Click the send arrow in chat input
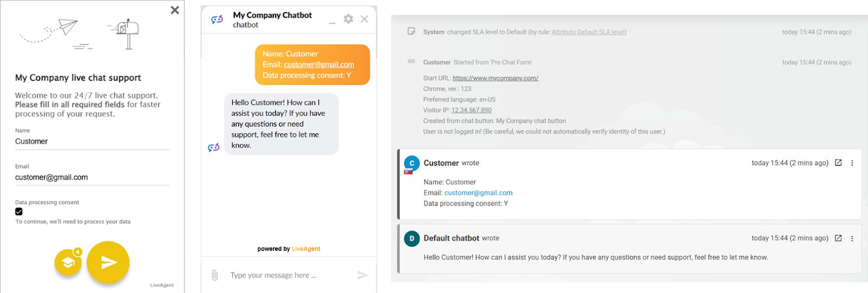The width and height of the screenshot is (868, 293). coord(362,275)
